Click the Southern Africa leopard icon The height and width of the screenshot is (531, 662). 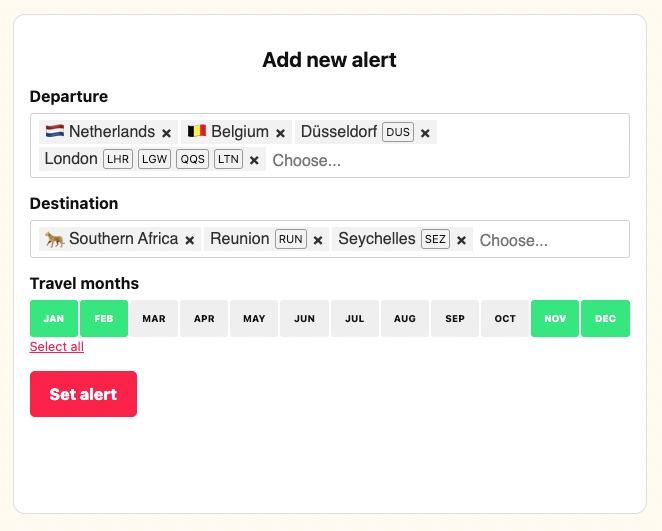pos(54,239)
